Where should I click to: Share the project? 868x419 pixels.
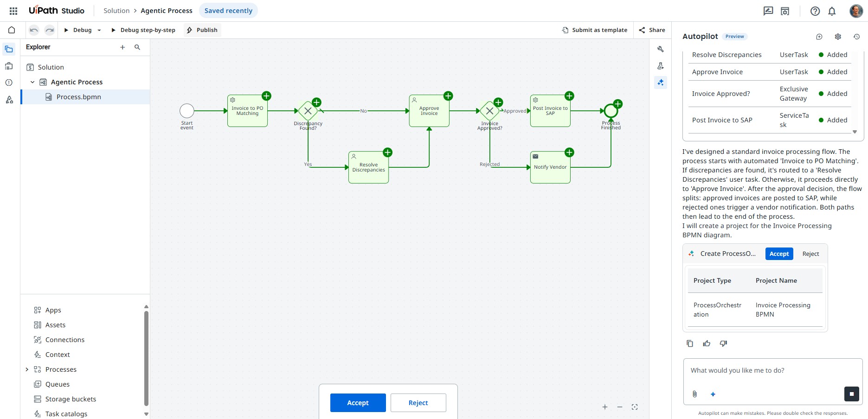[652, 30]
